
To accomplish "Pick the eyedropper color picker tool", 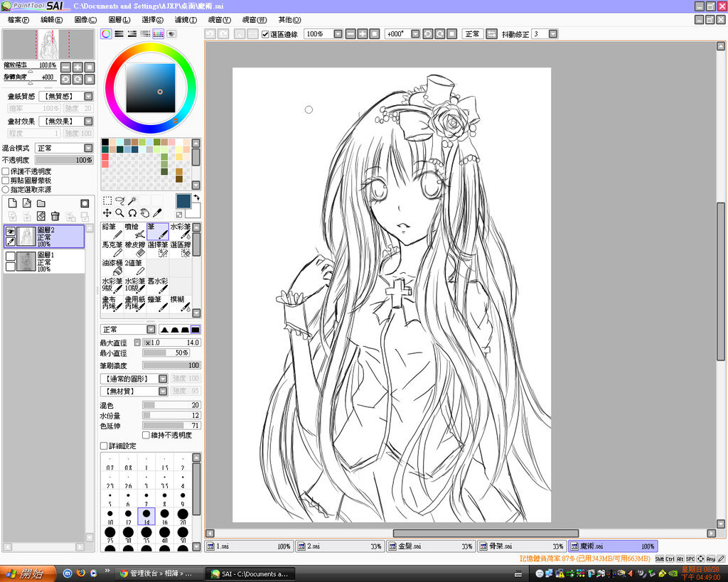I will (x=157, y=213).
